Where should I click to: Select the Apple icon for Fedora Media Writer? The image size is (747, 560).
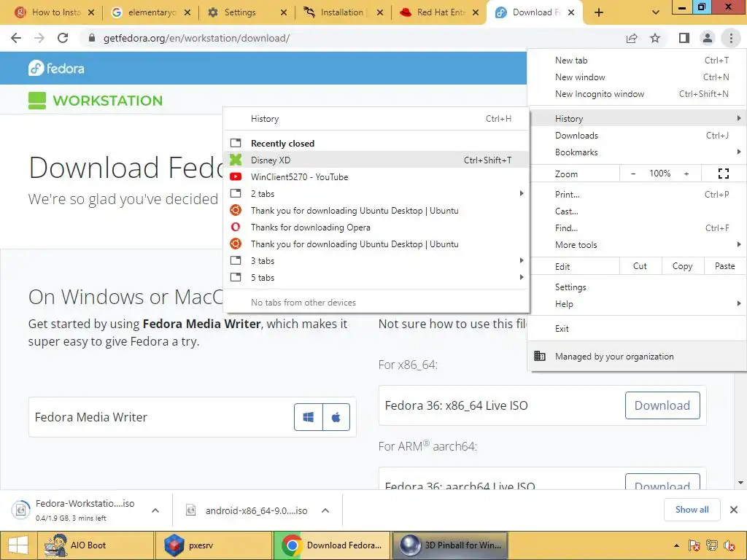point(336,417)
